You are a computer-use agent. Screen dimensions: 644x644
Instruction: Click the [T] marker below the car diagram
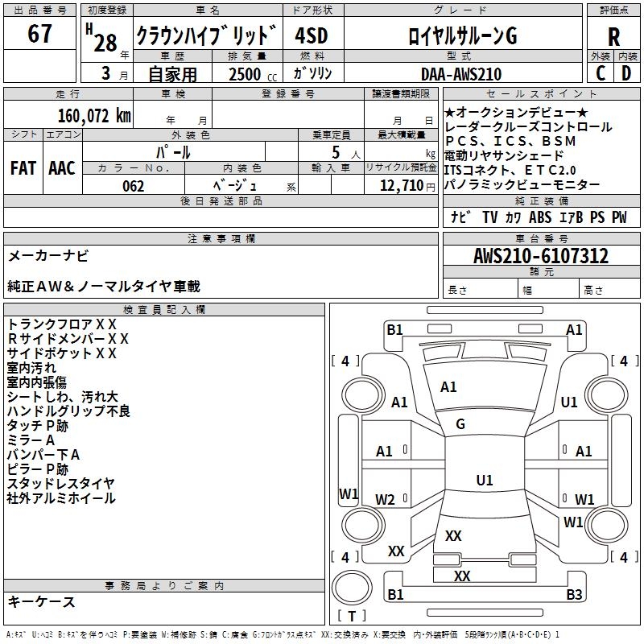click(x=351, y=617)
